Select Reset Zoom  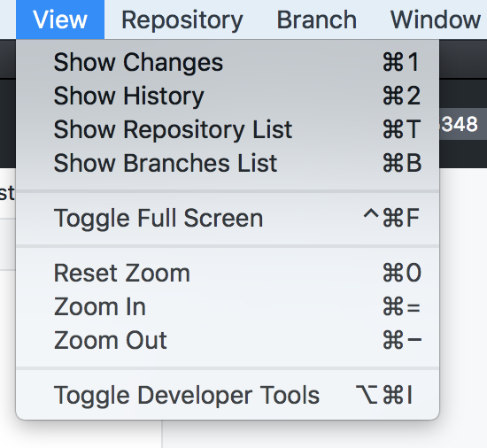pos(228,274)
